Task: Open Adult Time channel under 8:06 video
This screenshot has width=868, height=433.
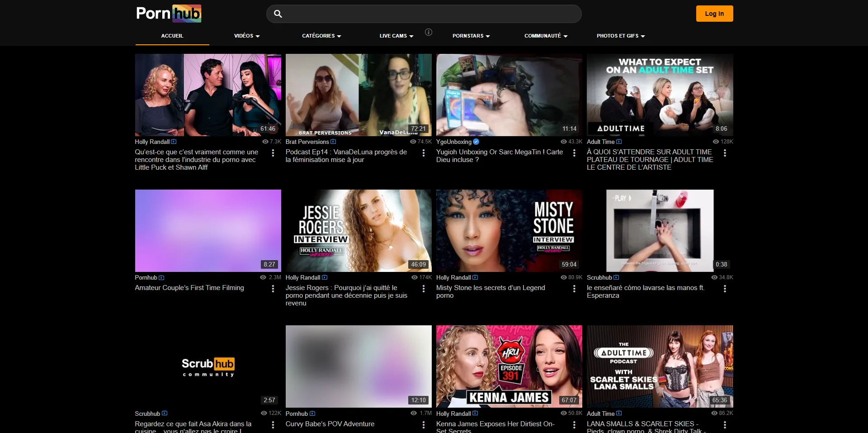Action: pyautogui.click(x=601, y=142)
